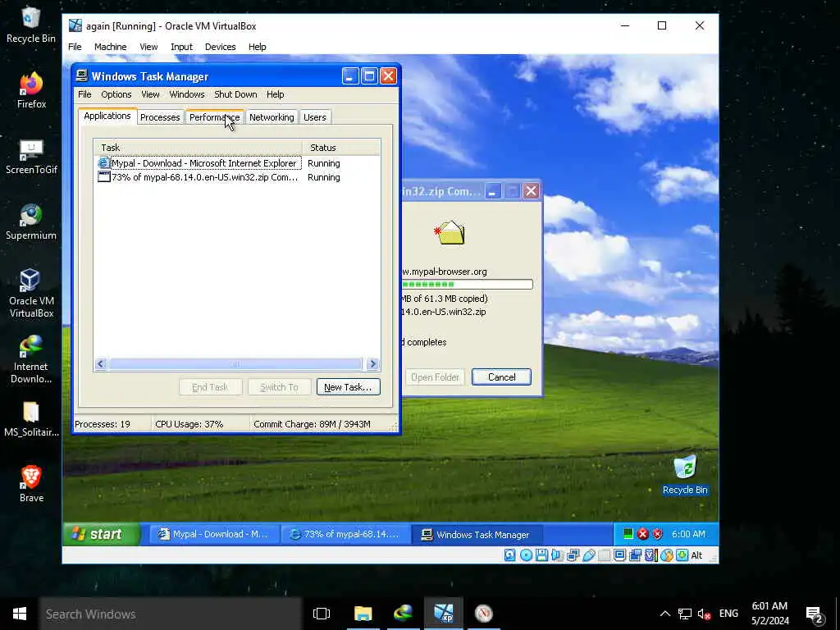Click the host clock showing 6:01 AM
The image size is (840, 630).
click(769, 614)
